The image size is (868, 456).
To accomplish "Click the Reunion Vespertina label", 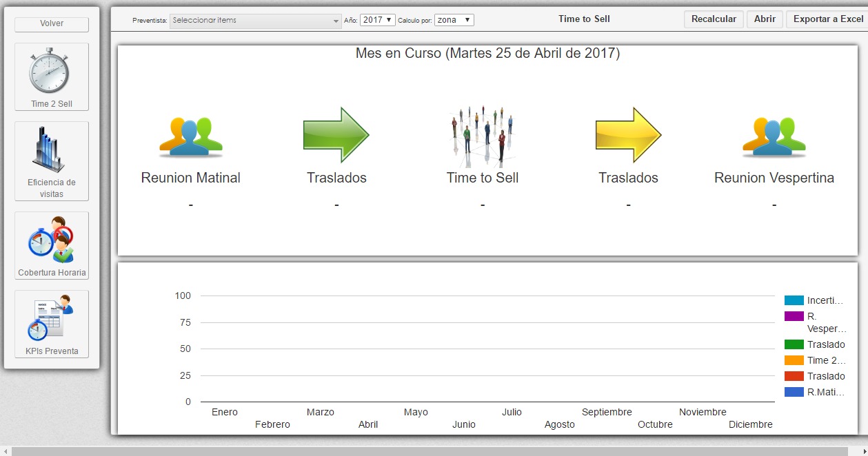I will click(774, 178).
